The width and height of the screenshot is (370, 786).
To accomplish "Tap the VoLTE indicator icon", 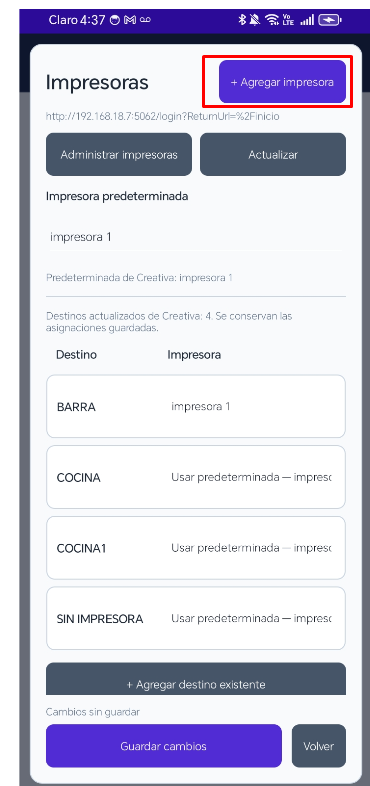I will click(288, 20).
